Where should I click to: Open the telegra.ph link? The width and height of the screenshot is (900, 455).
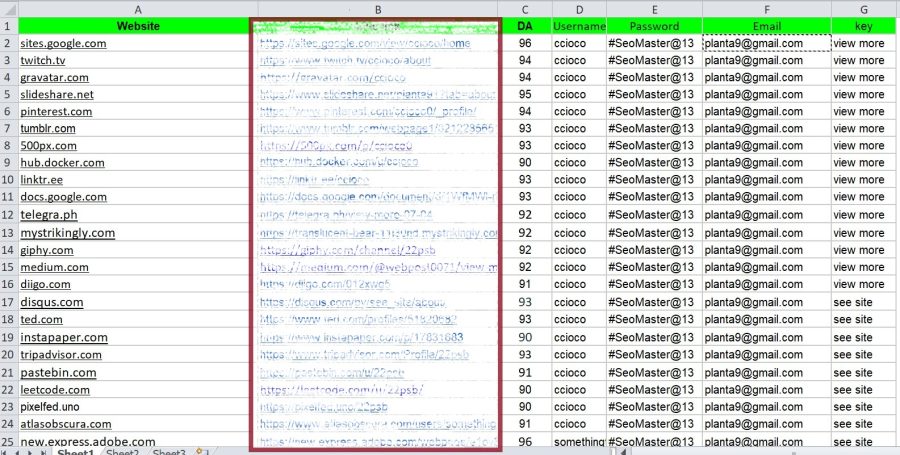click(49, 215)
